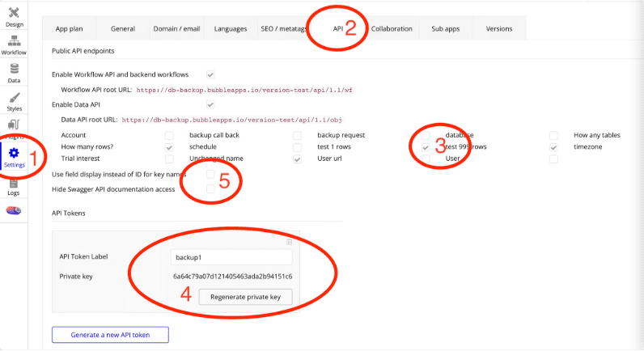The height and width of the screenshot is (351, 644).
Task: Switch to the App plan tab
Action: coord(69,29)
